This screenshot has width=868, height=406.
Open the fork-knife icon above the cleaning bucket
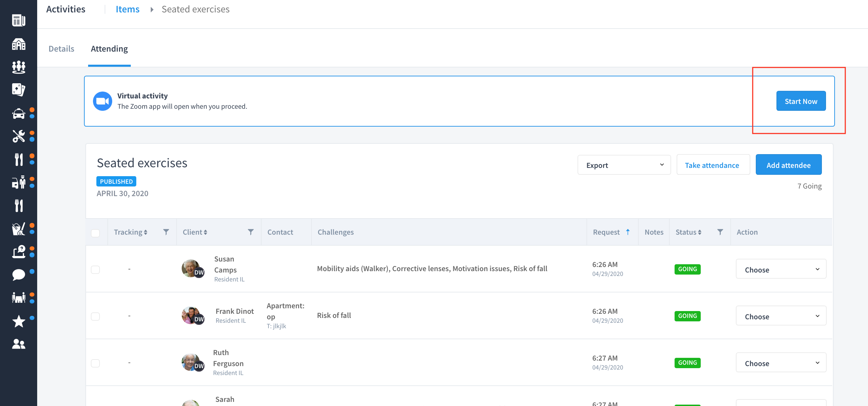tap(19, 205)
